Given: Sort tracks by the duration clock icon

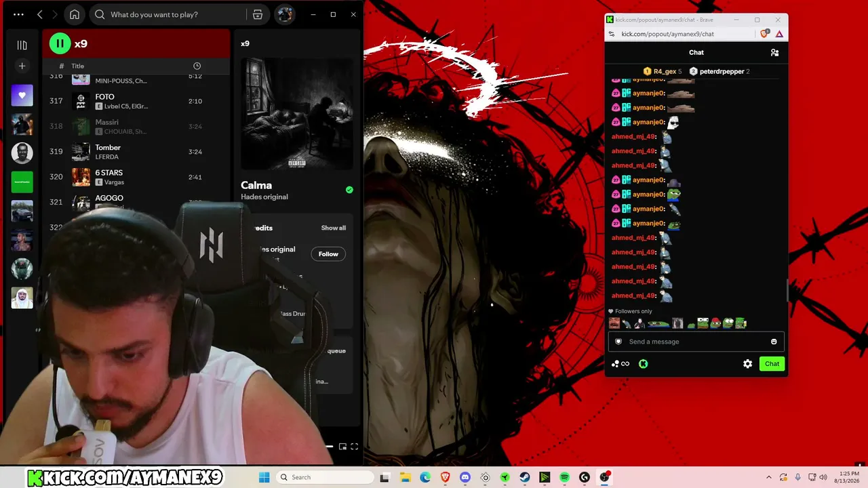Looking at the screenshot, I should click(197, 66).
